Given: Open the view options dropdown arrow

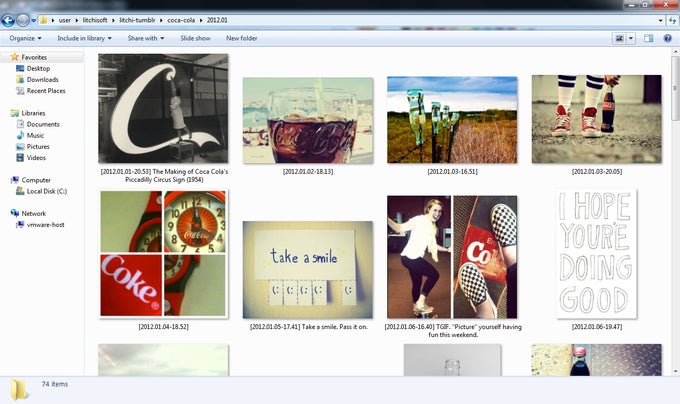Looking at the screenshot, I should [631, 39].
